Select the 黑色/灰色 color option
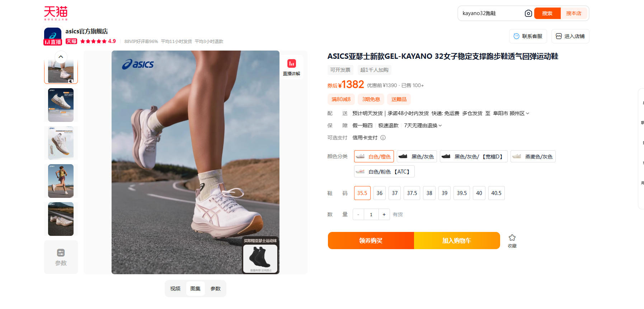Image resolution: width=644 pixels, height=309 pixels. pyautogui.click(x=417, y=156)
